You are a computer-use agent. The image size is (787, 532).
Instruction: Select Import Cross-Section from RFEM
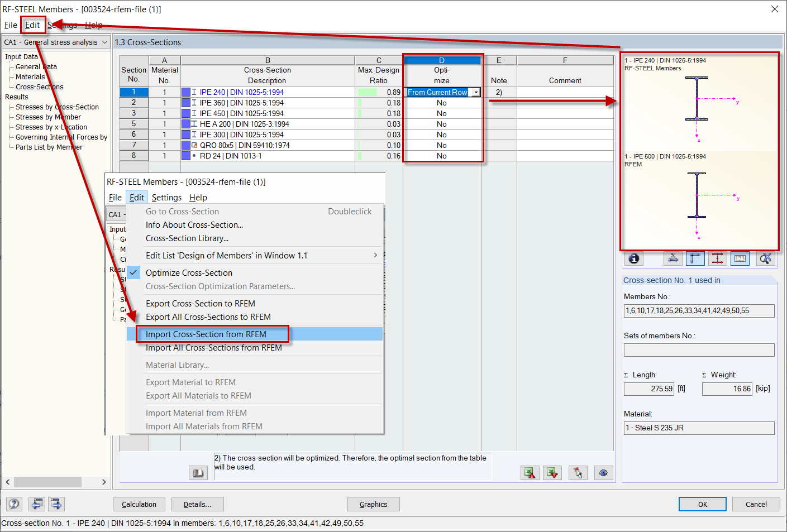tap(206, 334)
